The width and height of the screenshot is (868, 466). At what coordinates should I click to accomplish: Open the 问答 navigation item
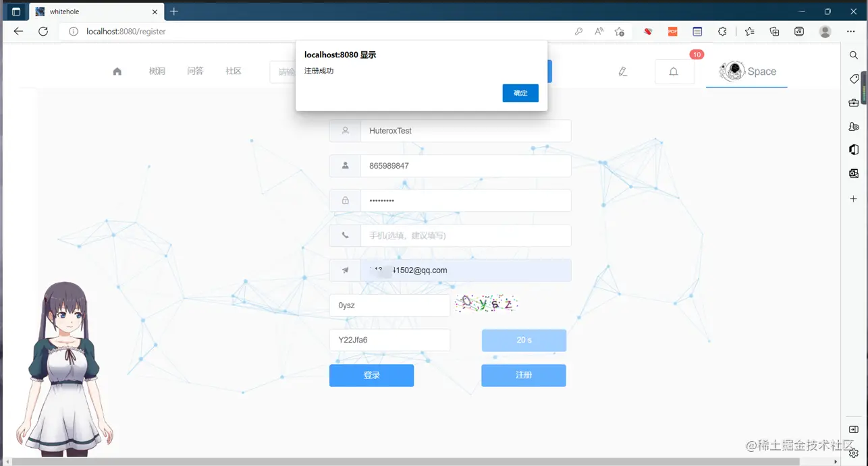pyautogui.click(x=195, y=71)
